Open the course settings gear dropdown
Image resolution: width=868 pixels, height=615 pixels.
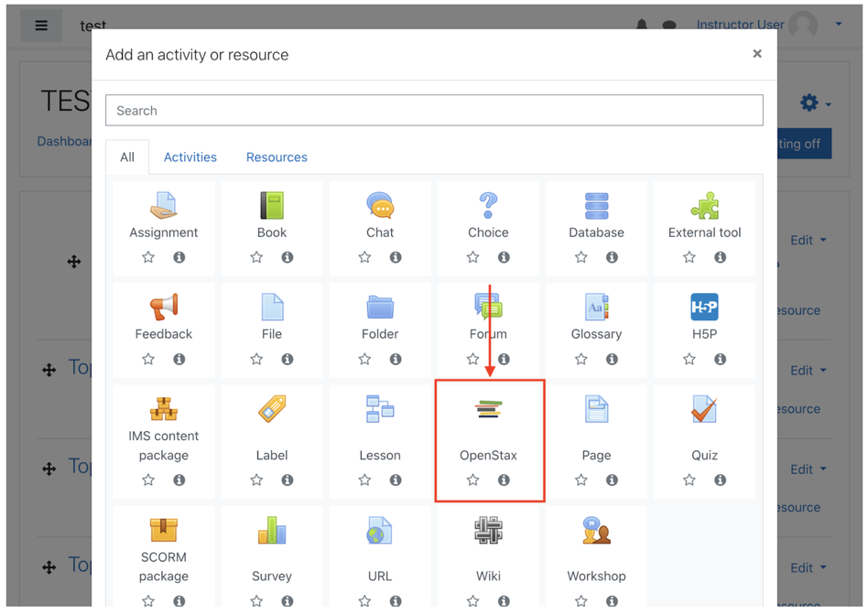(809, 103)
